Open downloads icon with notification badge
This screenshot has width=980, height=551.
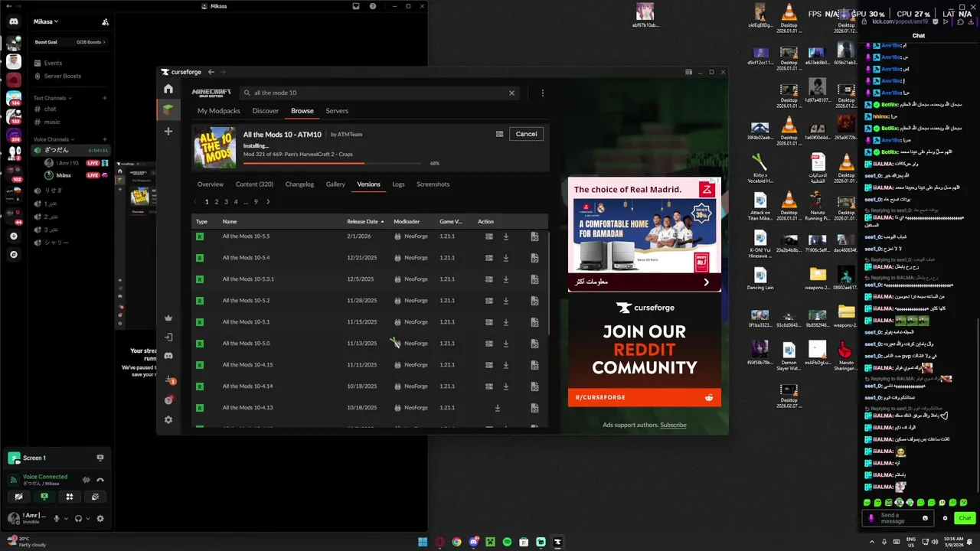coord(169,380)
